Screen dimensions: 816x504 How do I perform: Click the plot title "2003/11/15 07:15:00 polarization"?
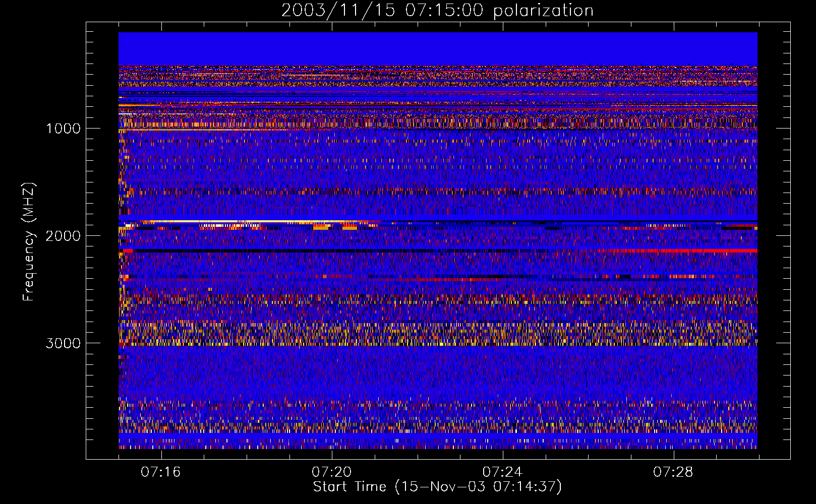(437, 10)
